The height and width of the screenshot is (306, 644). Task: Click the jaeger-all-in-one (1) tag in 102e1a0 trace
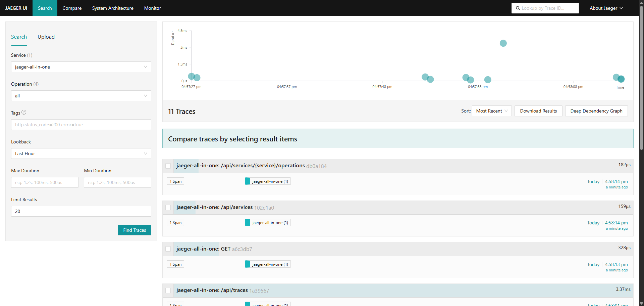tap(268, 223)
